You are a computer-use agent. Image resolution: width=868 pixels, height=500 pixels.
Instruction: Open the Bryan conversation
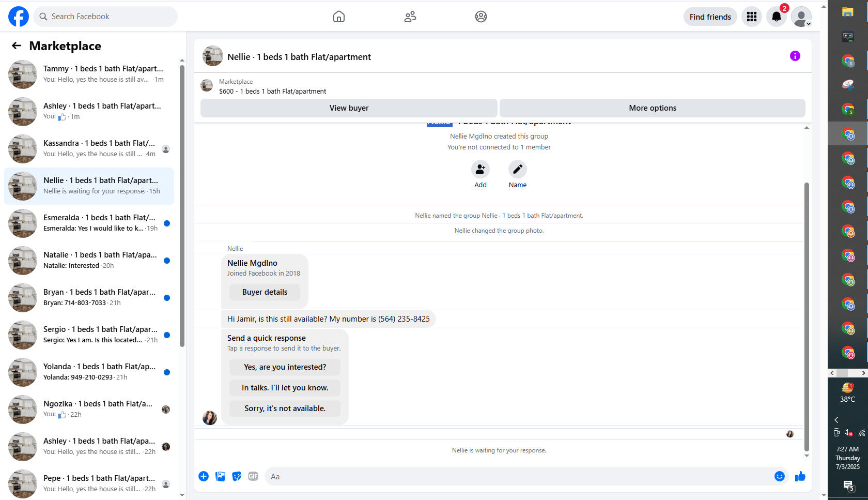[x=89, y=298]
